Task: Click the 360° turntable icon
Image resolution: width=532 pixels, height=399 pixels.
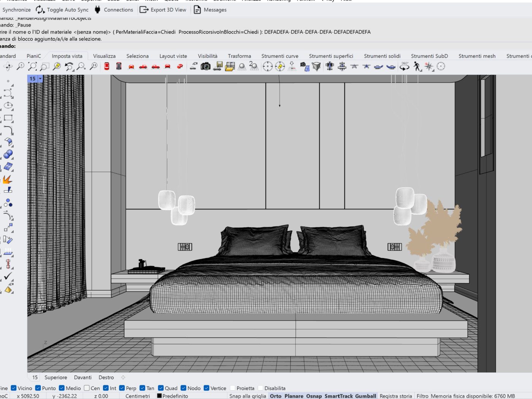Action: coord(405,66)
